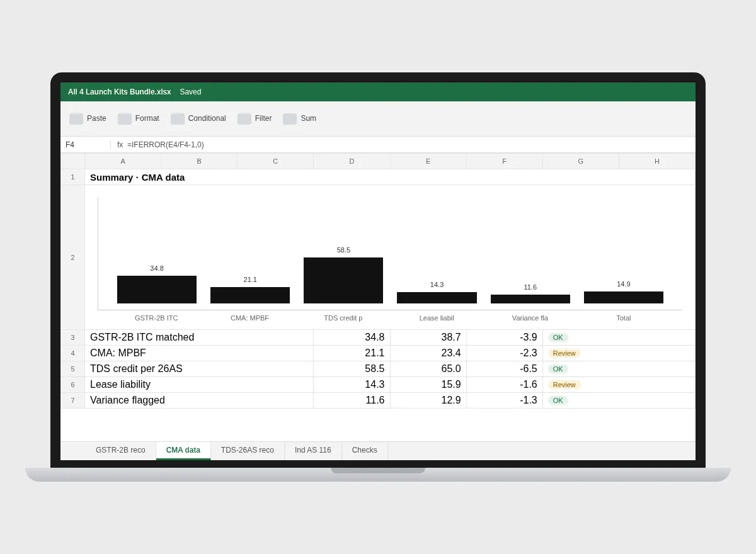Apply the Filter tool icon
Image resolution: width=756 pixels, height=554 pixels.
[244, 118]
